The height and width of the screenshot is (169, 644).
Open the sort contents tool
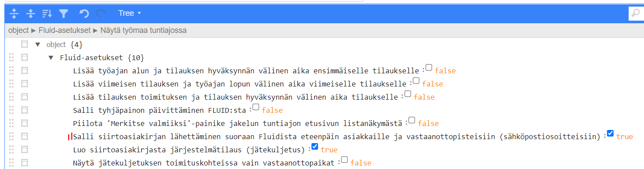(x=47, y=14)
